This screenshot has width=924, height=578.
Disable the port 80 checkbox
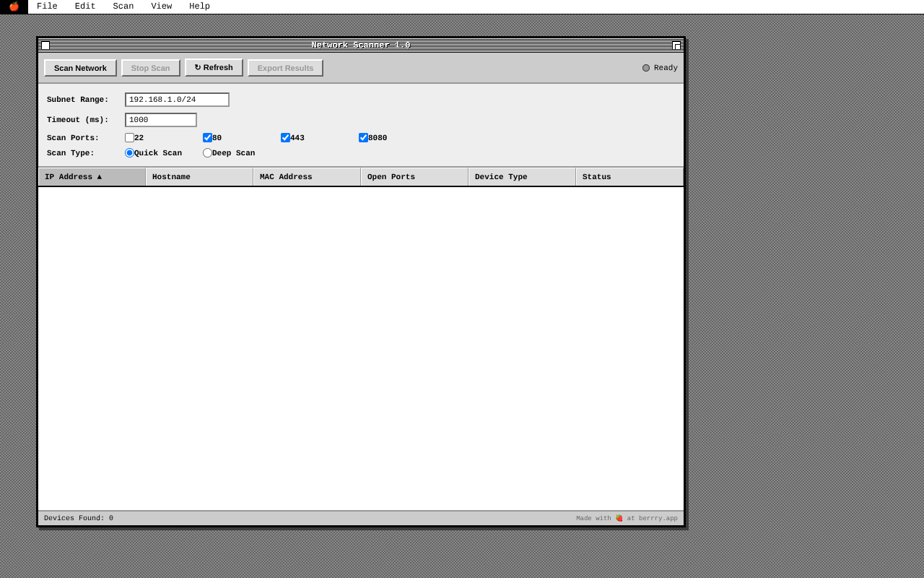coord(207,137)
